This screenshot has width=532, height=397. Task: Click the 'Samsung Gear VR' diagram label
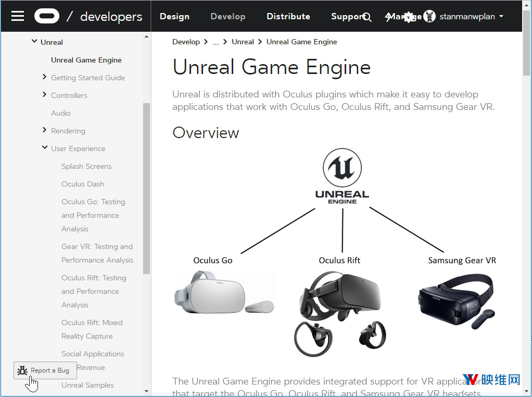pos(462,260)
